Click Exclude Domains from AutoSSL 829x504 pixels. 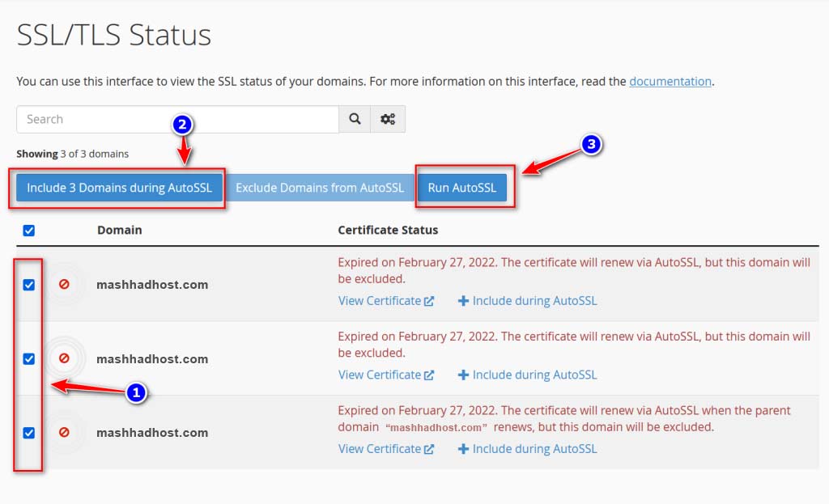point(319,187)
